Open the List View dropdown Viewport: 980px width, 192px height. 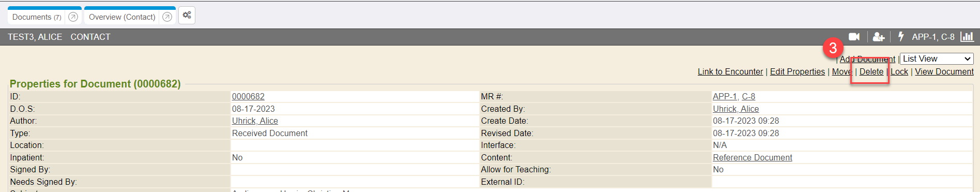pyautogui.click(x=937, y=59)
